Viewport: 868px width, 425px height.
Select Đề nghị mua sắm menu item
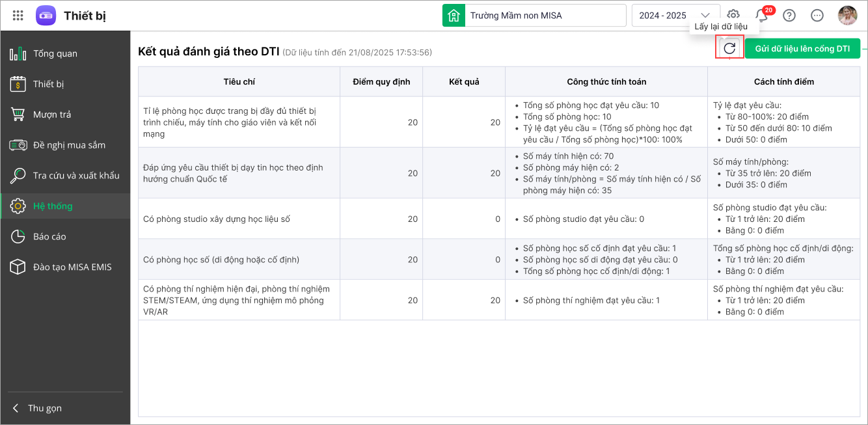[69, 145]
